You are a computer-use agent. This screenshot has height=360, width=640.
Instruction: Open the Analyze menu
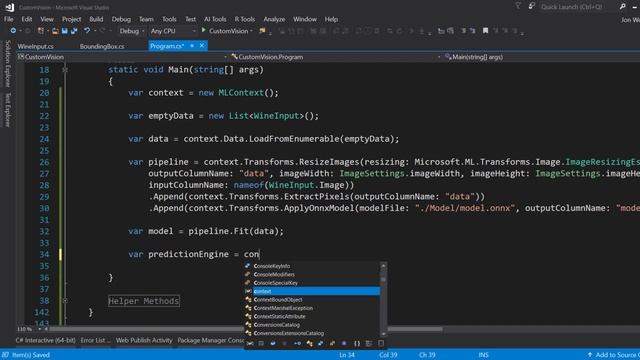[274, 19]
